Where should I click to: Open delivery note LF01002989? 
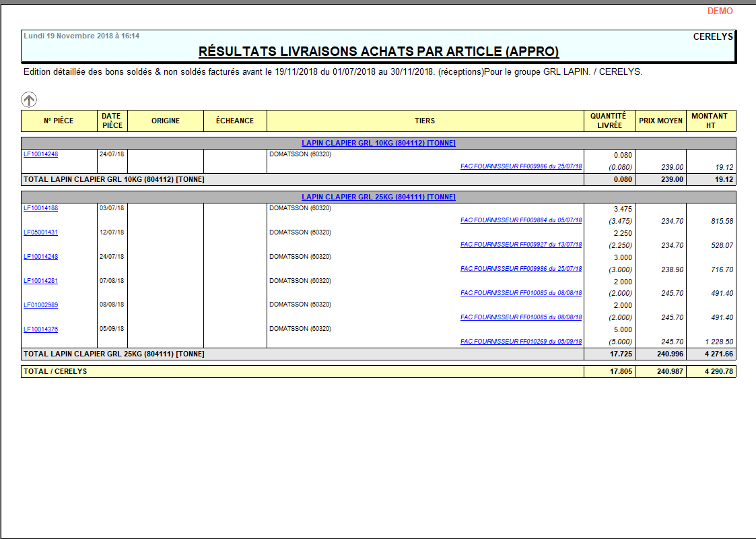click(x=41, y=305)
